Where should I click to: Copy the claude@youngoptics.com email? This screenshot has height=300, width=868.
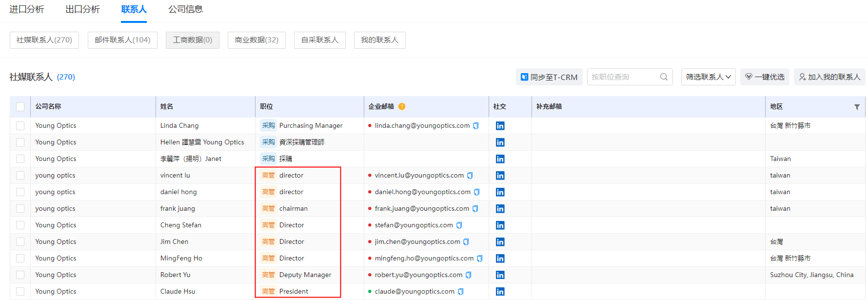click(x=461, y=292)
